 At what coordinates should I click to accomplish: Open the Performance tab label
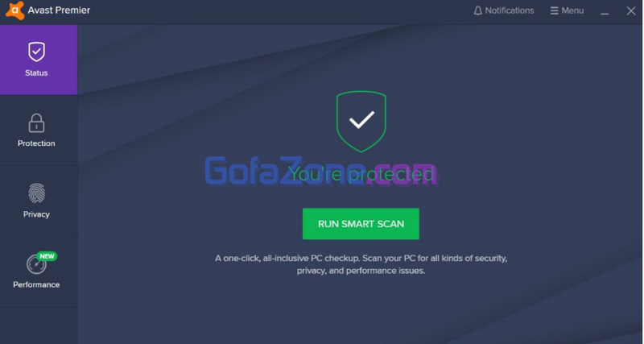[x=36, y=284]
